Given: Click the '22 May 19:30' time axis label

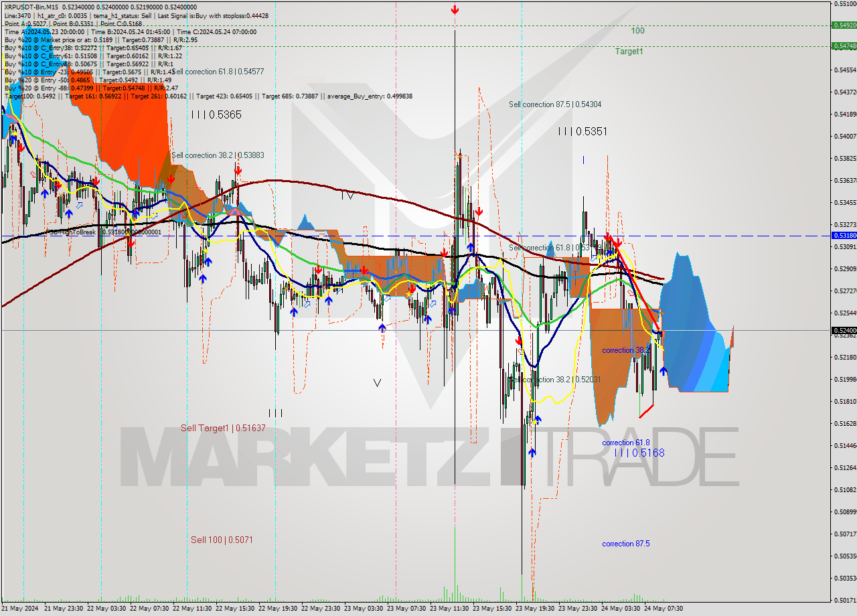Looking at the screenshot, I should pyautogui.click(x=279, y=609).
